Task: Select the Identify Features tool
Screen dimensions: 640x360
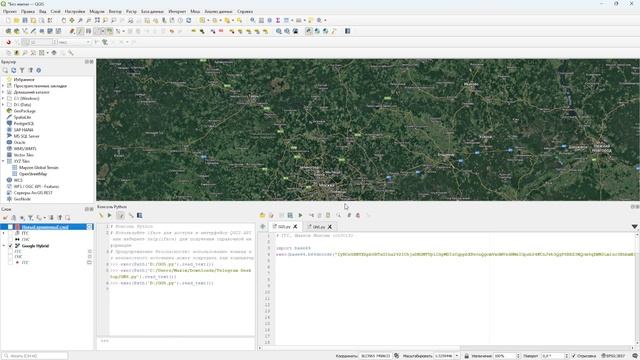Action: coord(253,20)
